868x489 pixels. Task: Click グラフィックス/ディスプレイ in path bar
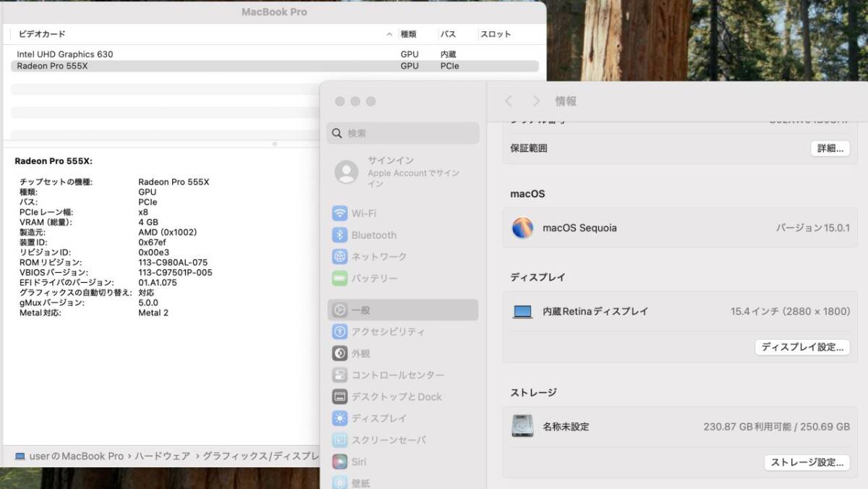[261, 456]
